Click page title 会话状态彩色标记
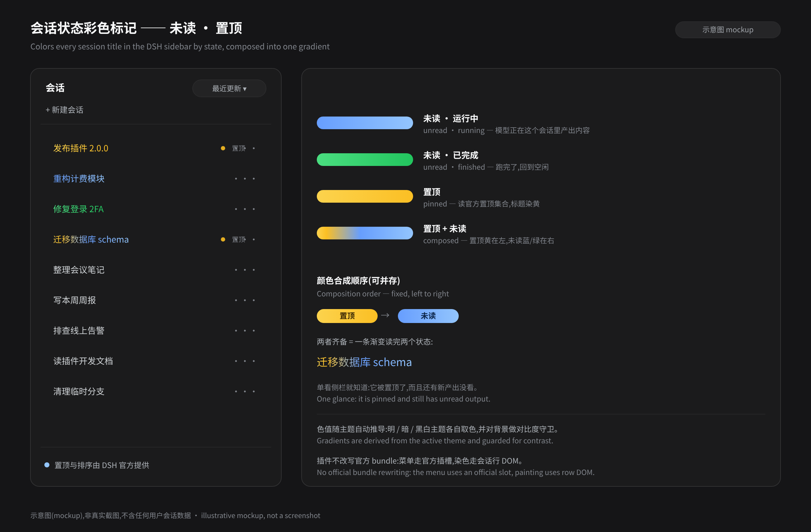The height and width of the screenshot is (532, 811). click(84, 28)
